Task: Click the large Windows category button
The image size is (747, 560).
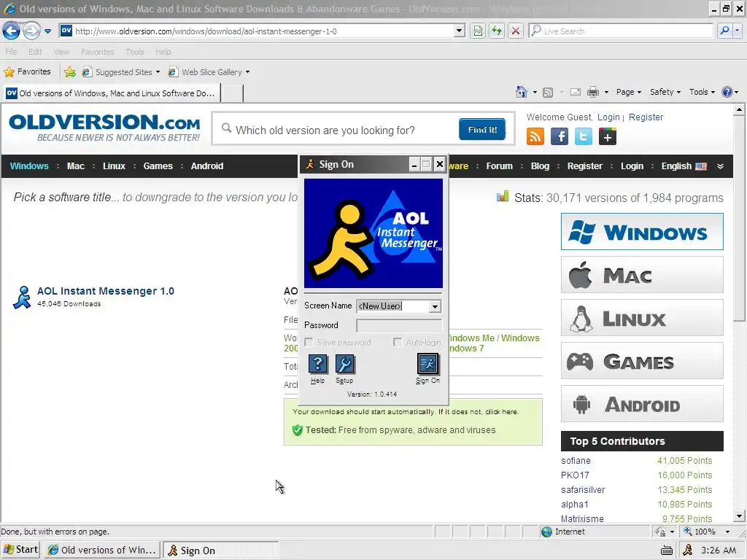Action: (x=642, y=231)
